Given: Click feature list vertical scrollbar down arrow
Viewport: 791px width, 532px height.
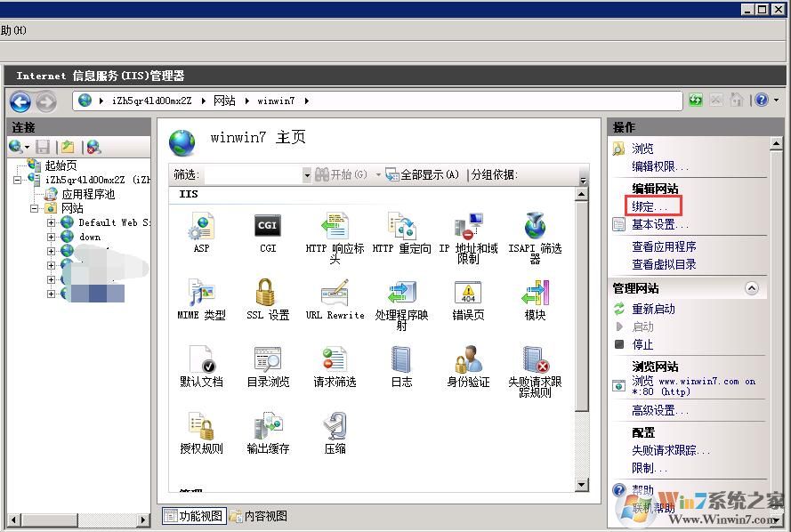Looking at the screenshot, I should (x=582, y=485).
